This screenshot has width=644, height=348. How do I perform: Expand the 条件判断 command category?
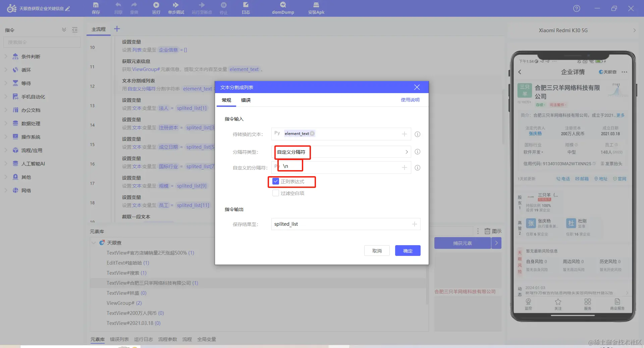pyautogui.click(x=6, y=56)
